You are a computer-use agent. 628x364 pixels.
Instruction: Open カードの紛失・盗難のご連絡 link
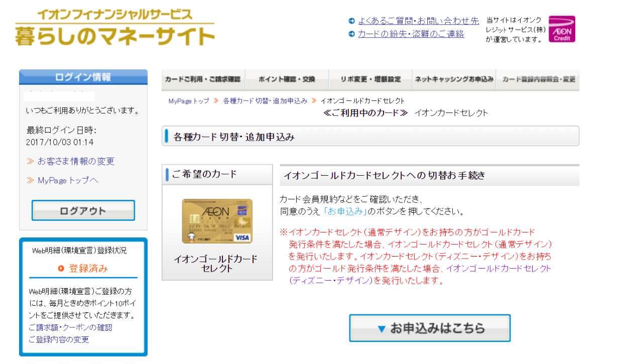tap(411, 34)
